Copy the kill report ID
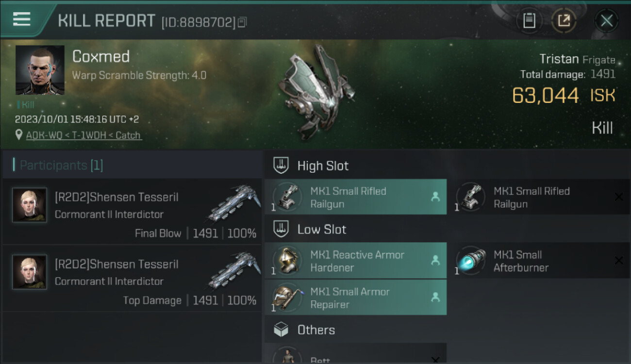This screenshot has height=364, width=631. [x=242, y=22]
